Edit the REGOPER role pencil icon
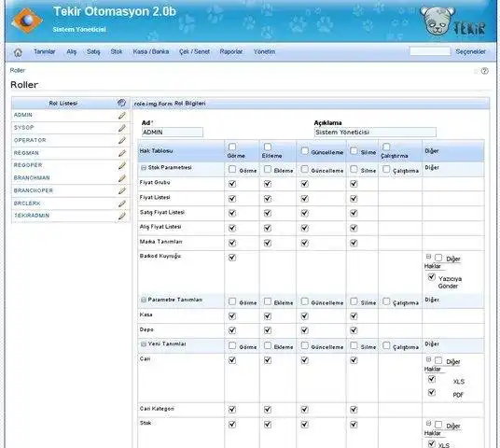Screen dimensions: 500x448 click(122, 165)
